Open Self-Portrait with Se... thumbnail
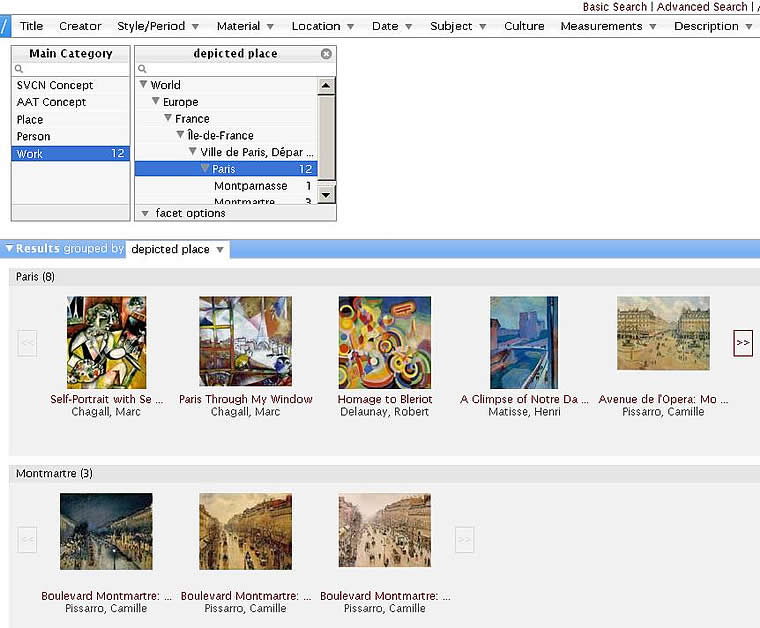 click(106, 342)
